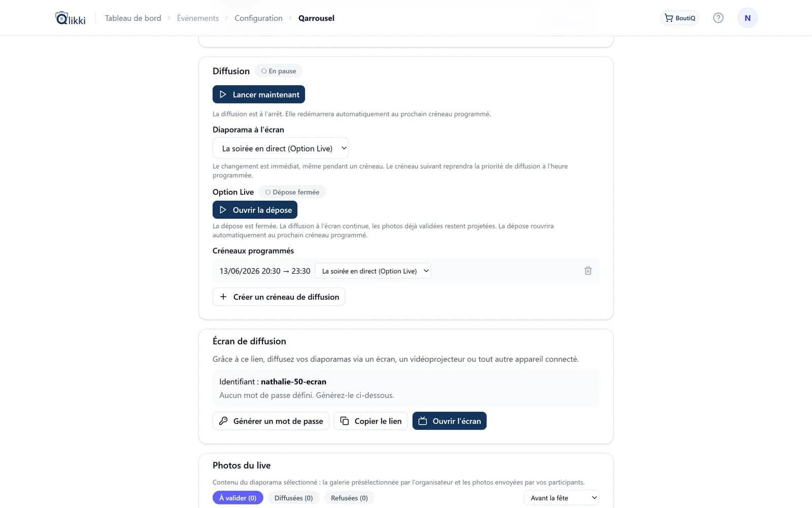Click Lancer maintenant button

click(x=259, y=94)
